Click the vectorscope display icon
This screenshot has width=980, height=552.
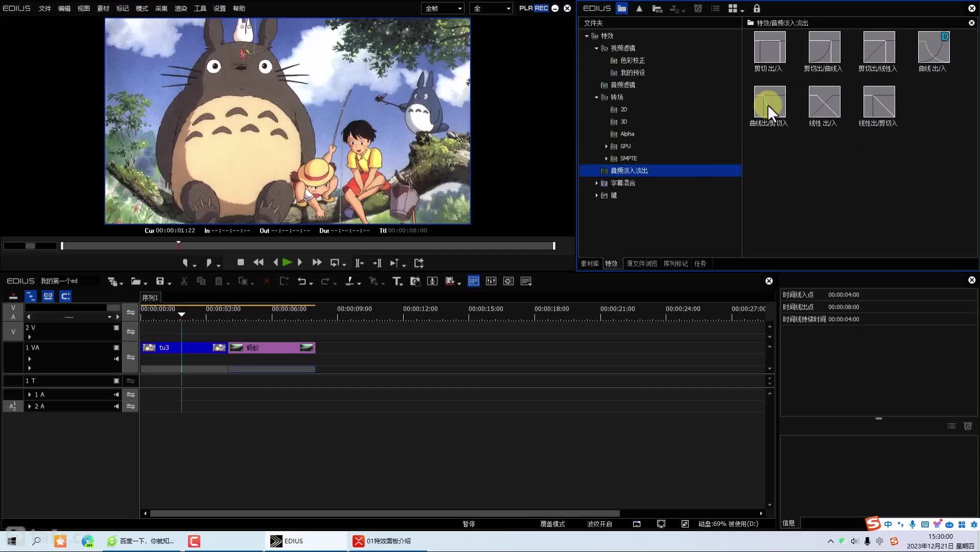pos(508,281)
